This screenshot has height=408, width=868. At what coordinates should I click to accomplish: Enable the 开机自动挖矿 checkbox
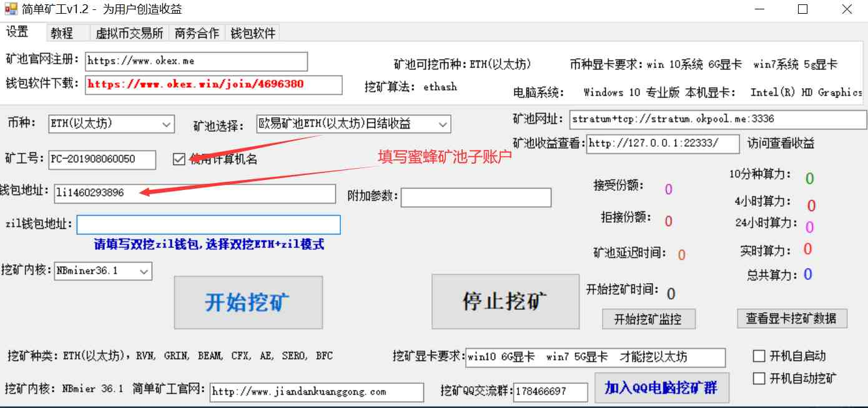tap(759, 378)
